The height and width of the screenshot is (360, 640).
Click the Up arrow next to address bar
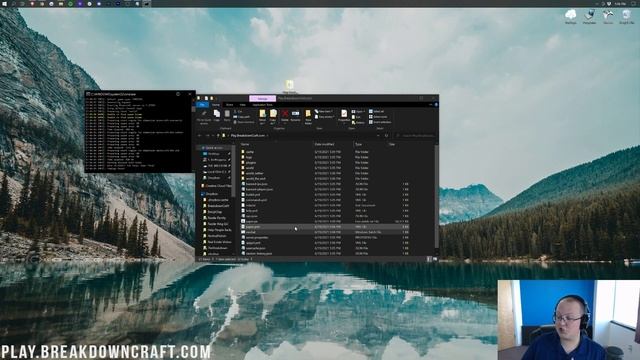pyautogui.click(x=218, y=136)
